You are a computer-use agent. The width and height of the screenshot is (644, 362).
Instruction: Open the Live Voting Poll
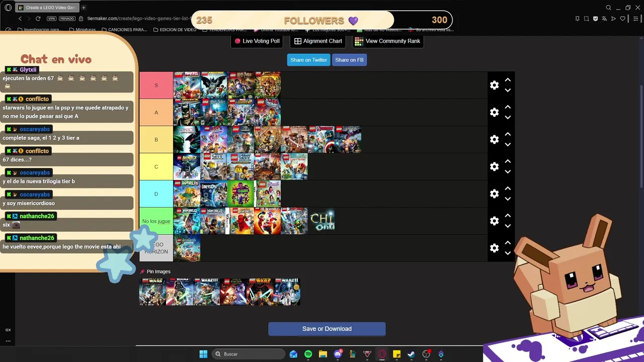click(x=257, y=41)
